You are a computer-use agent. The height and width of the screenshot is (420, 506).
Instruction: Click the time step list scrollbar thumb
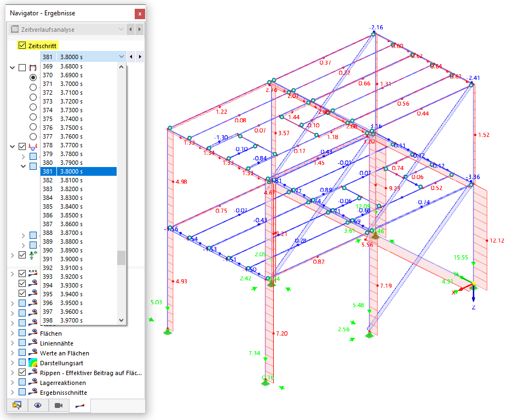(x=122, y=258)
